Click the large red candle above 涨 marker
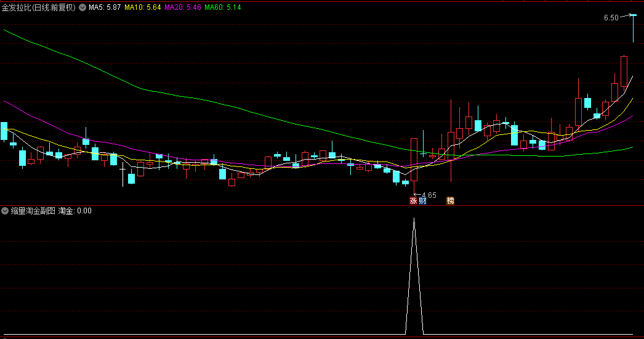The image size is (644, 339). point(414,160)
